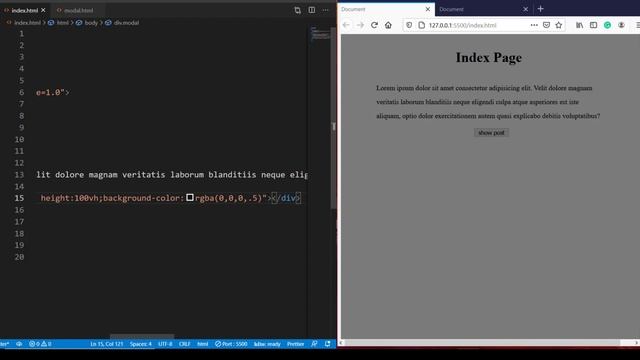
Task: Click the tracking protection shield icon
Action: coord(409,25)
